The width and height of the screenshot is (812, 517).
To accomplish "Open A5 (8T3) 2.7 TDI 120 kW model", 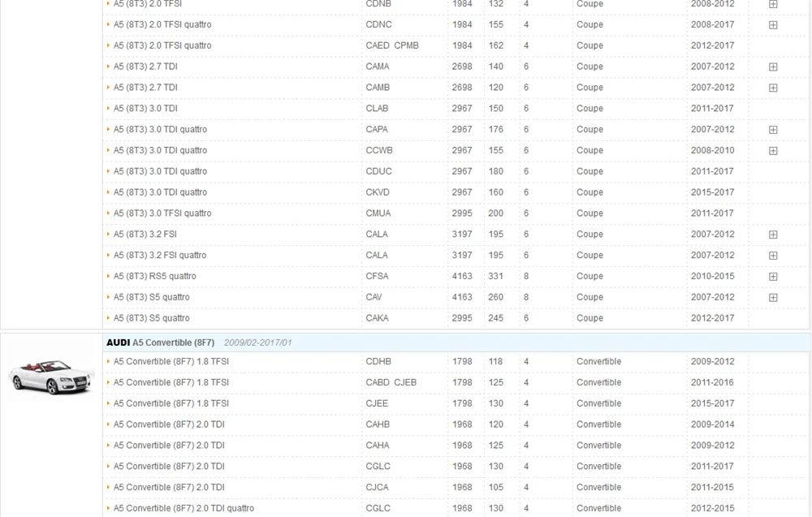I will pos(145,88).
